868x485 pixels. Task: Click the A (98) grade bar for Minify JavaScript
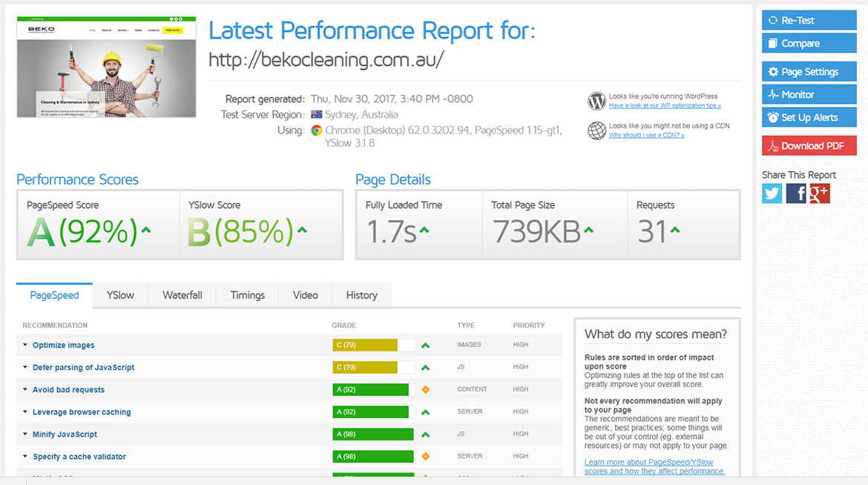[374, 434]
